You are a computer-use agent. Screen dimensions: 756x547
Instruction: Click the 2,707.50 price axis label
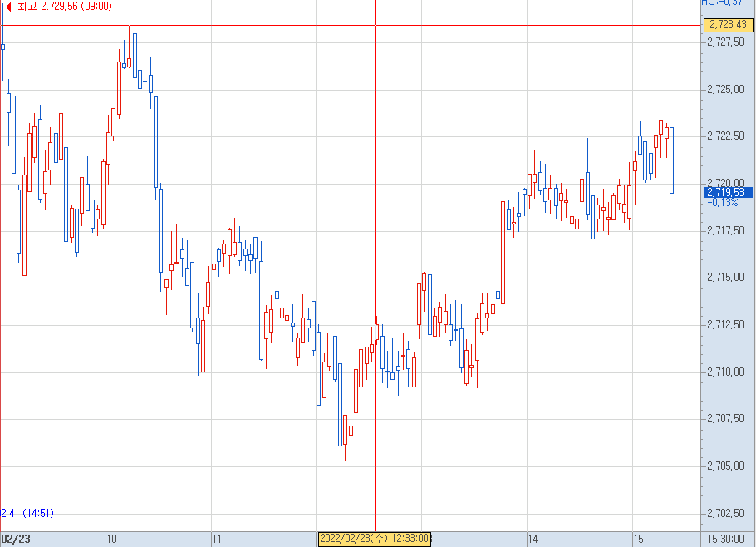[x=725, y=419]
